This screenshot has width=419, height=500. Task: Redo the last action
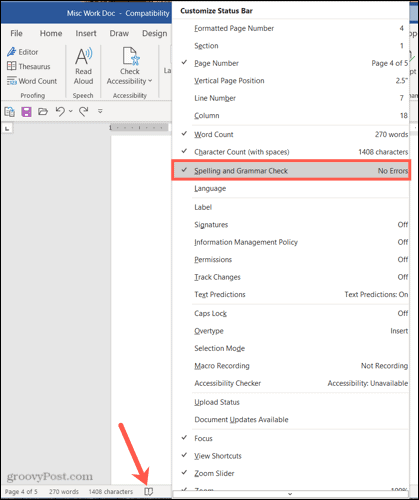point(84,111)
